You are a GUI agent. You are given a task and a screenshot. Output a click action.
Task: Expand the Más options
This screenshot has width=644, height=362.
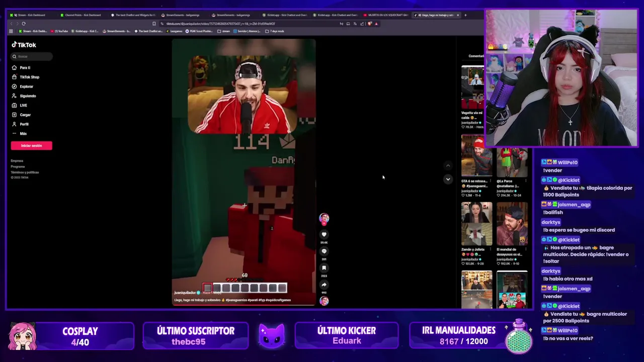19,134
